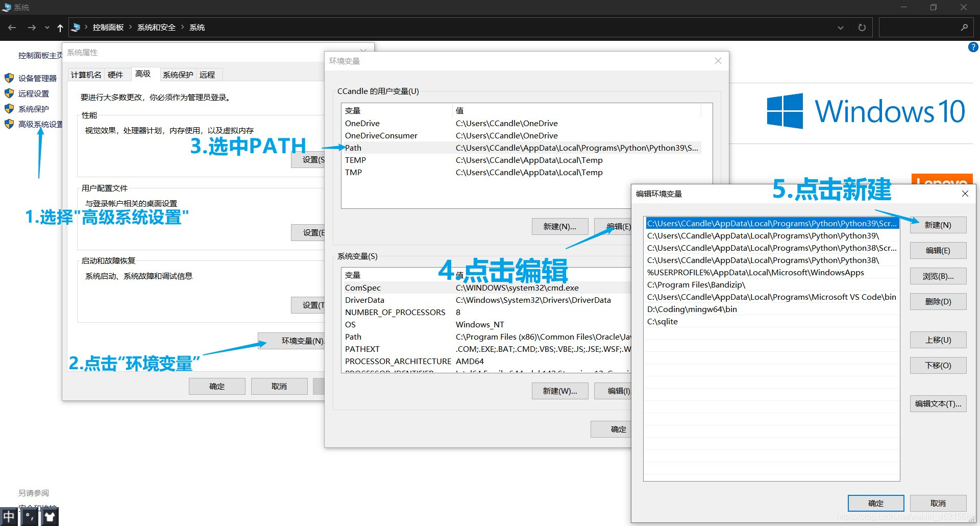Select the Path user variable row
Image resolution: width=980 pixels, height=526 pixels.
[521, 148]
